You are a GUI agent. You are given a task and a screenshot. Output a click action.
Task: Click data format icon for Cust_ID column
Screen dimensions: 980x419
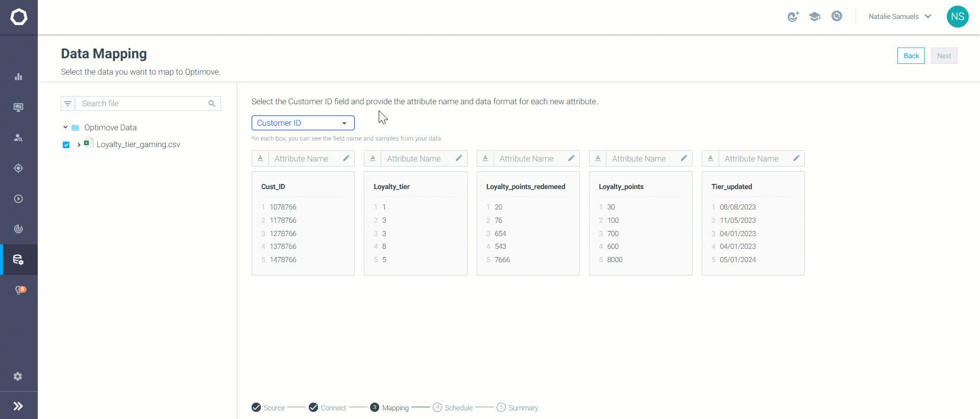pos(260,158)
